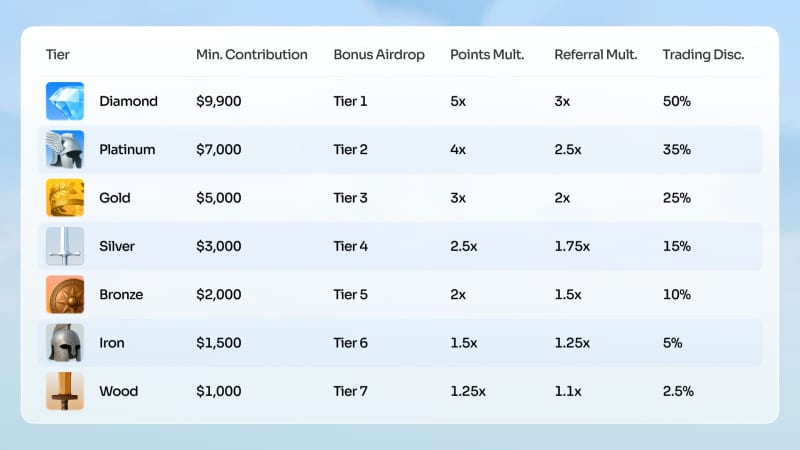Click the Platinum winged helmet icon

(65, 150)
